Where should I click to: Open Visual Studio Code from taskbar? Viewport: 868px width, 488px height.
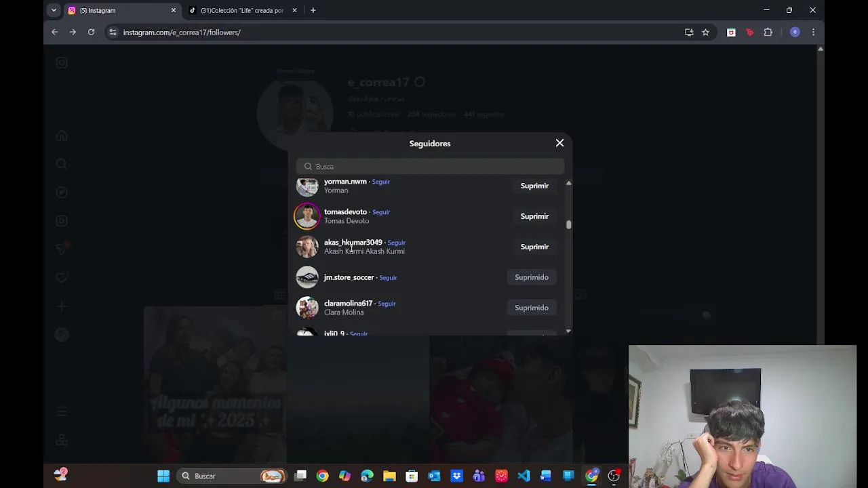[x=524, y=476]
